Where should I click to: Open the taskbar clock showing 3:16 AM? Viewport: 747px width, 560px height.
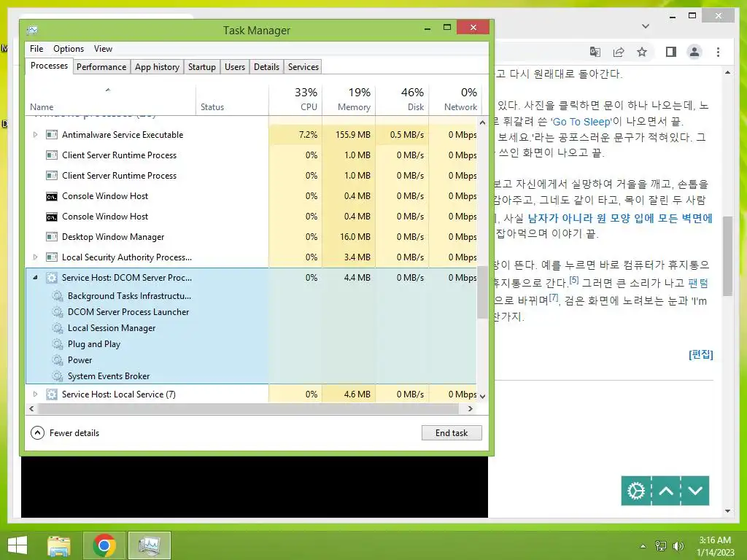click(x=715, y=546)
